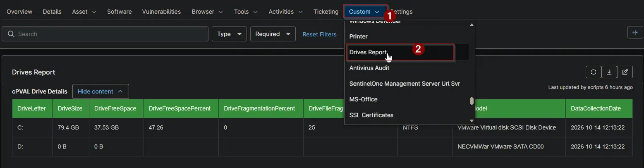Click the DriveLetter column header

(x=32, y=108)
